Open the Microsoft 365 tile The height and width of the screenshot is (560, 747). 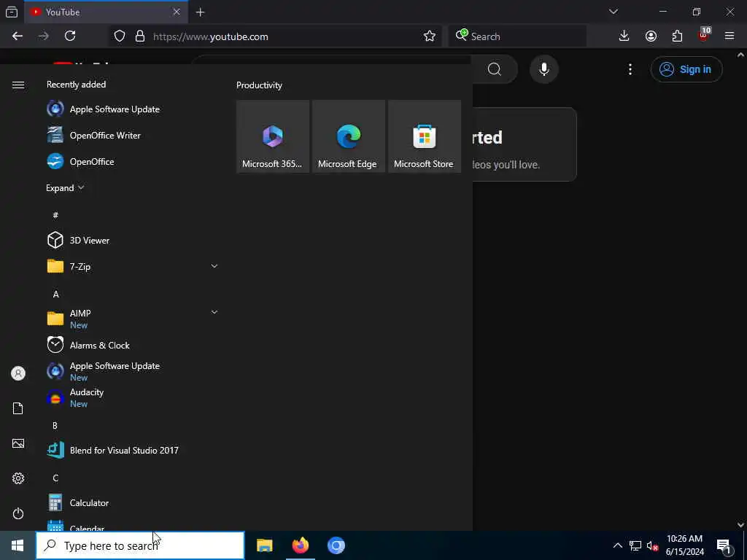[273, 136]
